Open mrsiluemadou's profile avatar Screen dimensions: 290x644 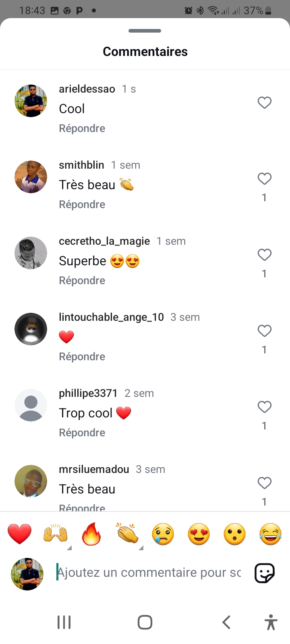pyautogui.click(x=31, y=481)
